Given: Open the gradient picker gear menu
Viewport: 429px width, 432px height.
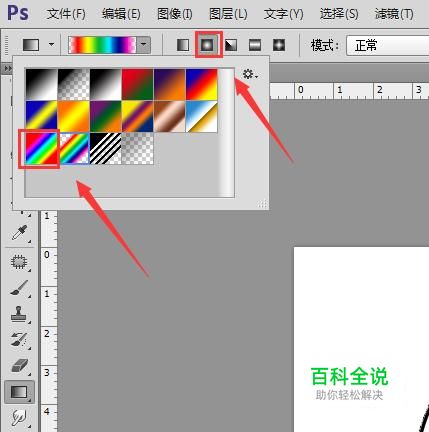Looking at the screenshot, I should (250, 74).
